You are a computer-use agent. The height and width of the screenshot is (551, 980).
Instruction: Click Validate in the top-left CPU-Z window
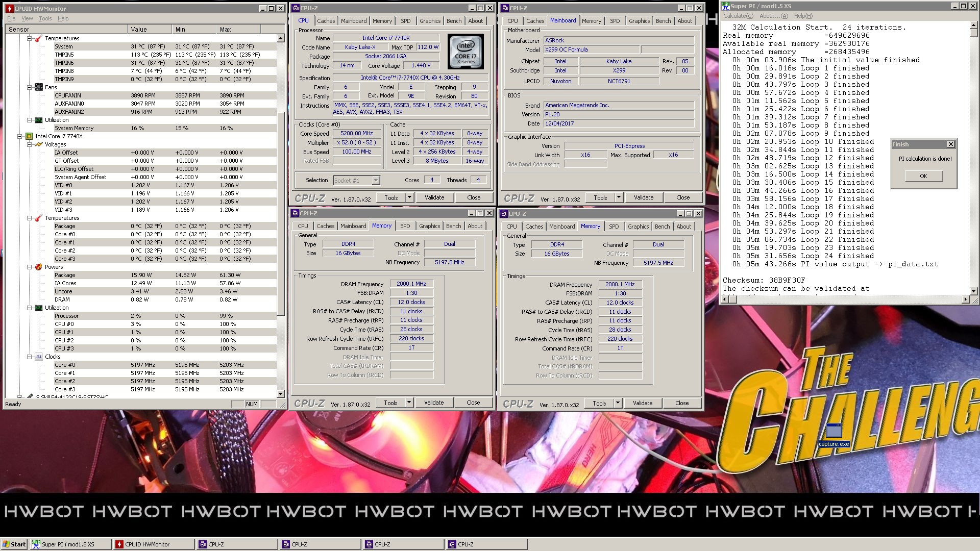(434, 197)
